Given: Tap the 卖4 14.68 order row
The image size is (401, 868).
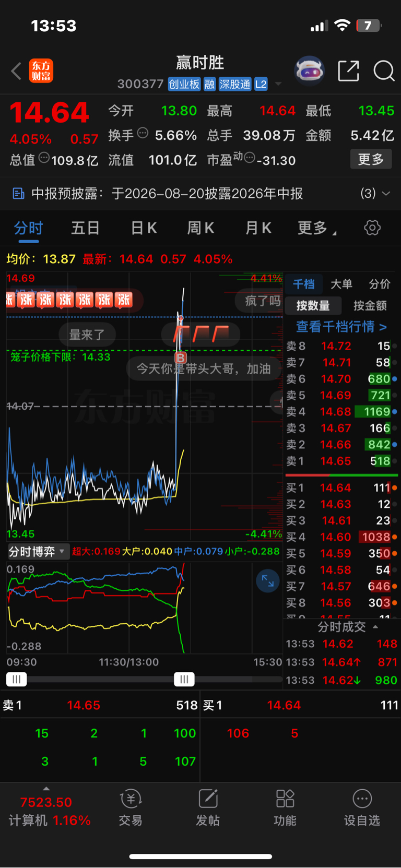Looking at the screenshot, I should pyautogui.click(x=341, y=412).
